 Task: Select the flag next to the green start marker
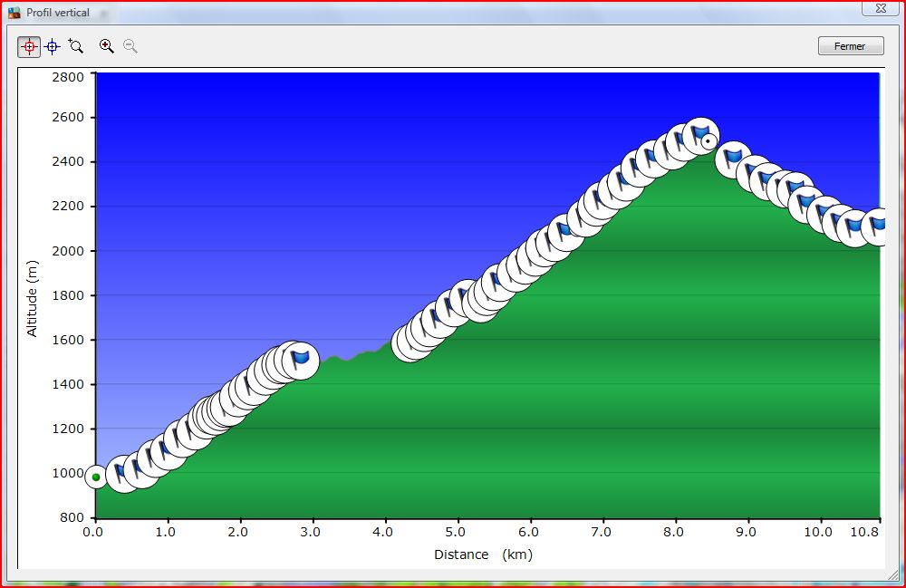120,473
